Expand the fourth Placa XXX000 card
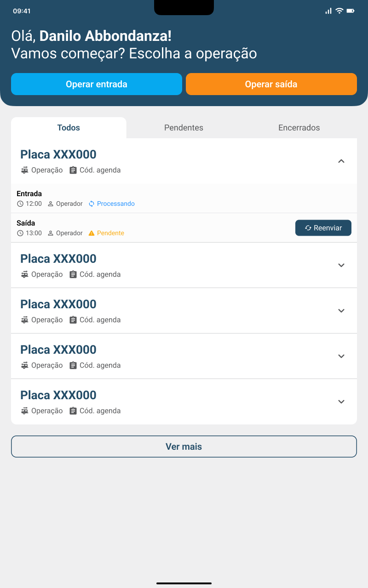 [341, 356]
